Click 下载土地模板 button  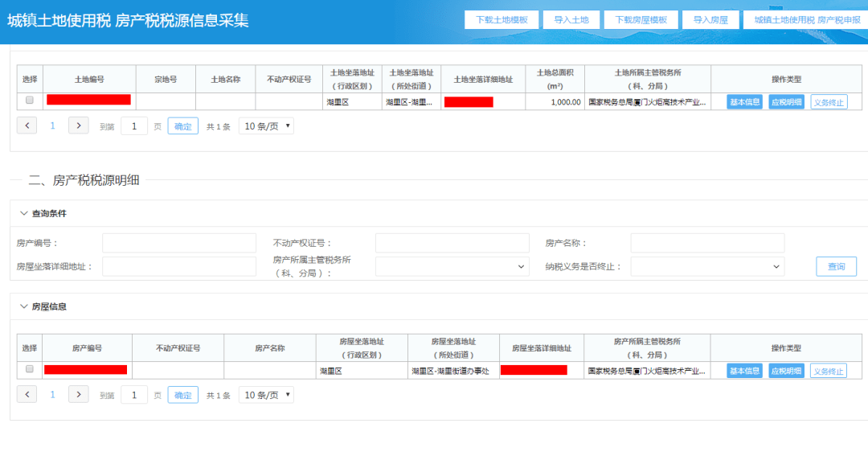[x=502, y=20]
